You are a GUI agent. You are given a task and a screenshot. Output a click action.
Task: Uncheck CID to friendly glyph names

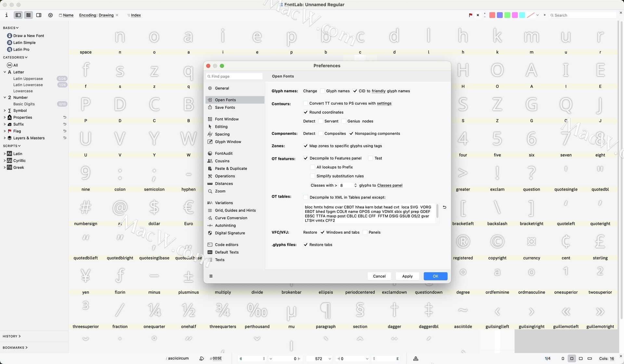[355, 91]
